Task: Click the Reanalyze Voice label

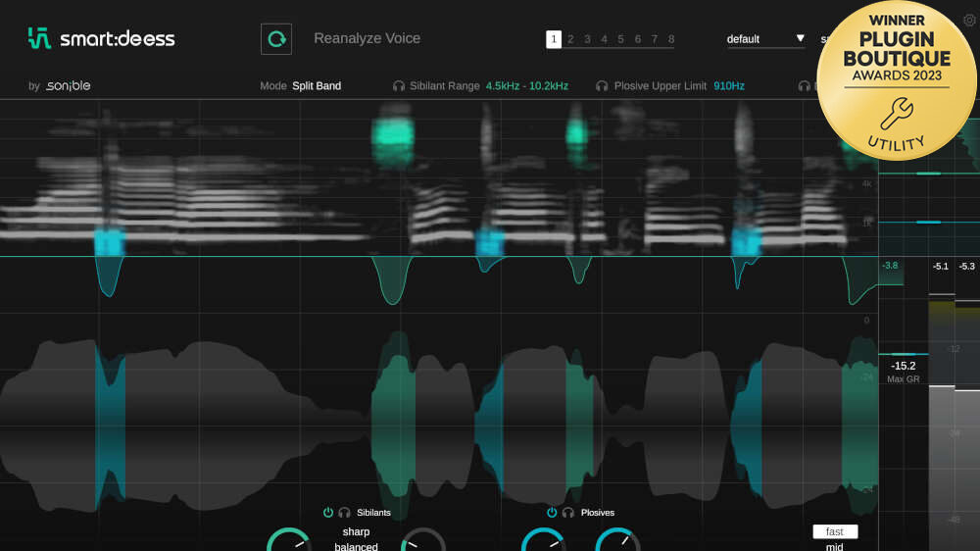Action: (367, 38)
